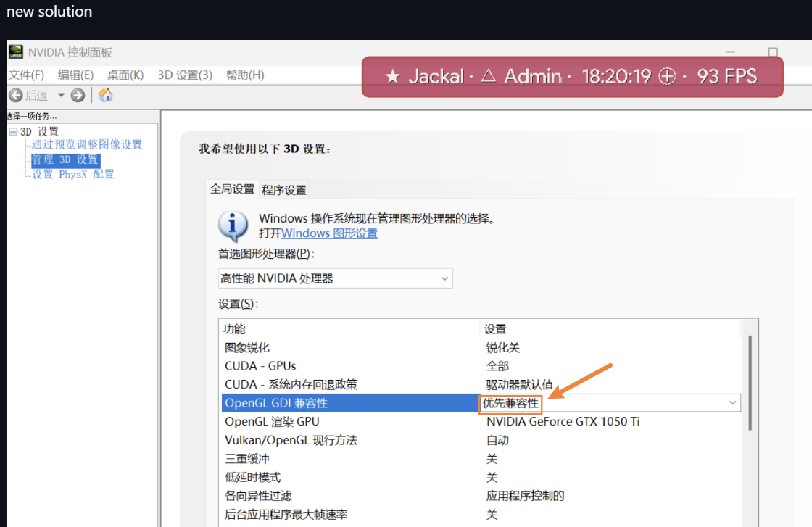Click the 驱动器默认值 setting value
This screenshot has width=812, height=527.
pyautogui.click(x=519, y=385)
